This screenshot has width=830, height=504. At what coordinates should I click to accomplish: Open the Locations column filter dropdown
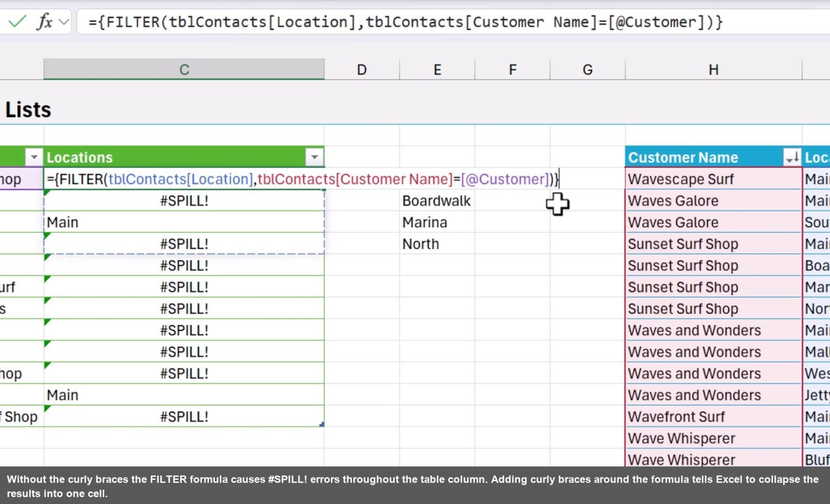pos(314,158)
